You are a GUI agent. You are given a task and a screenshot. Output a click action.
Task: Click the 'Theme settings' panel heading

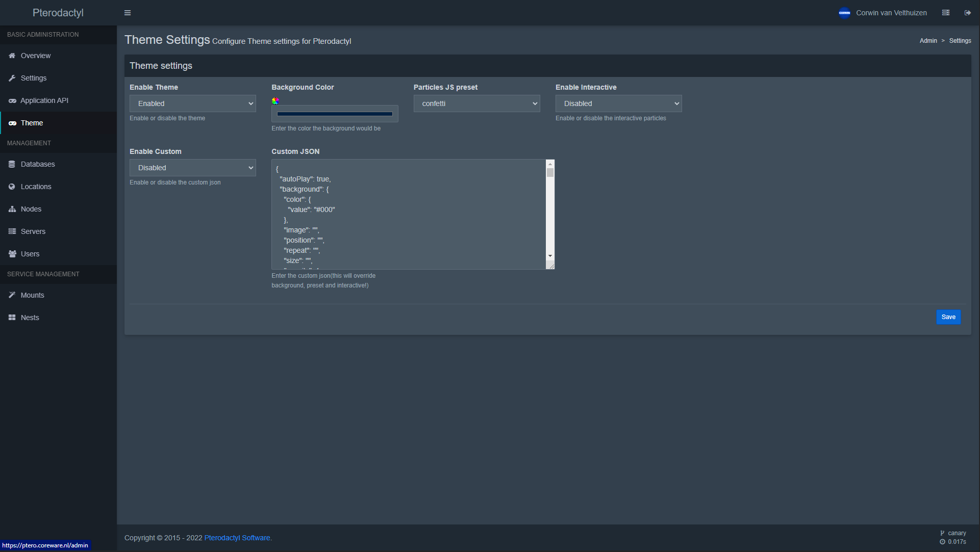(x=161, y=66)
